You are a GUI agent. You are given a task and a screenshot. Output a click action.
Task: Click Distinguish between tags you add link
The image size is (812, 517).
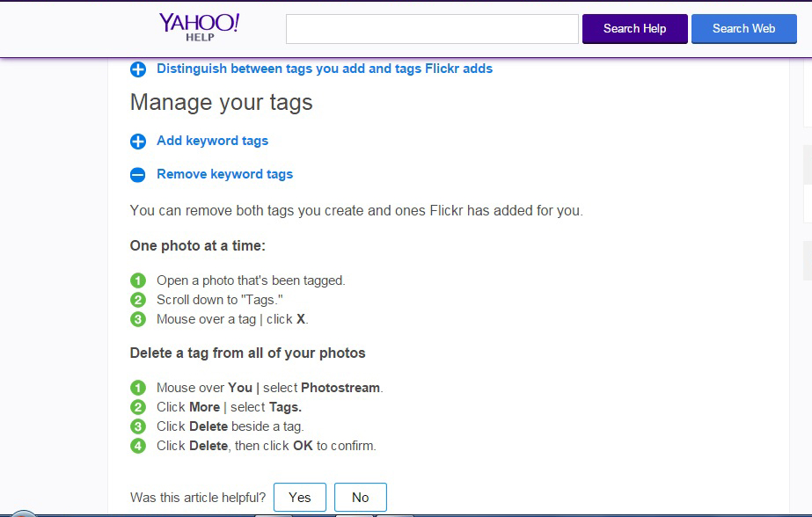[324, 69]
